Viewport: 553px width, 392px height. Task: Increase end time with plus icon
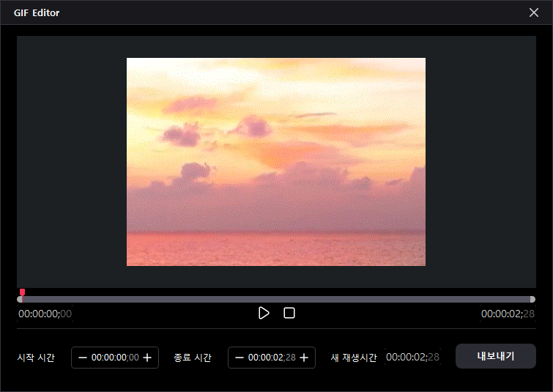tap(304, 358)
